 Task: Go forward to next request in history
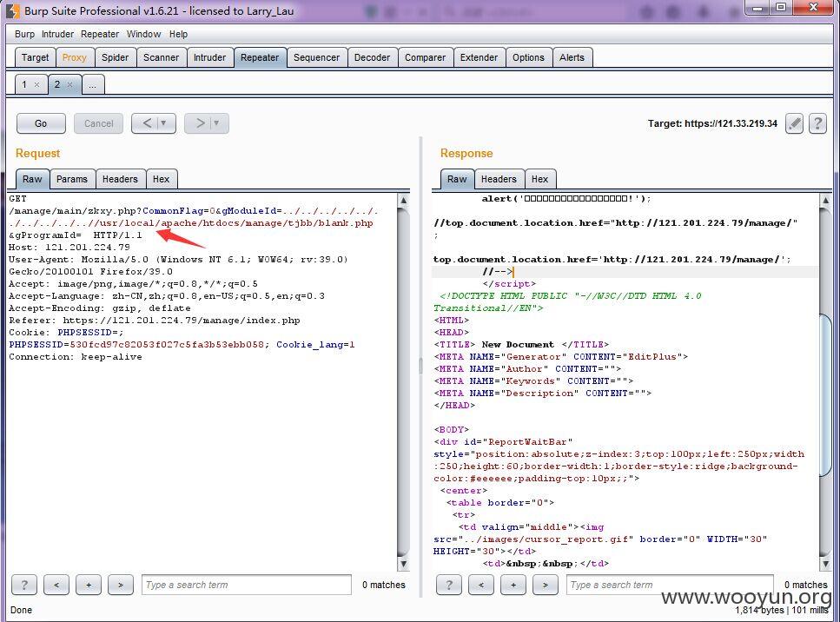click(x=201, y=123)
